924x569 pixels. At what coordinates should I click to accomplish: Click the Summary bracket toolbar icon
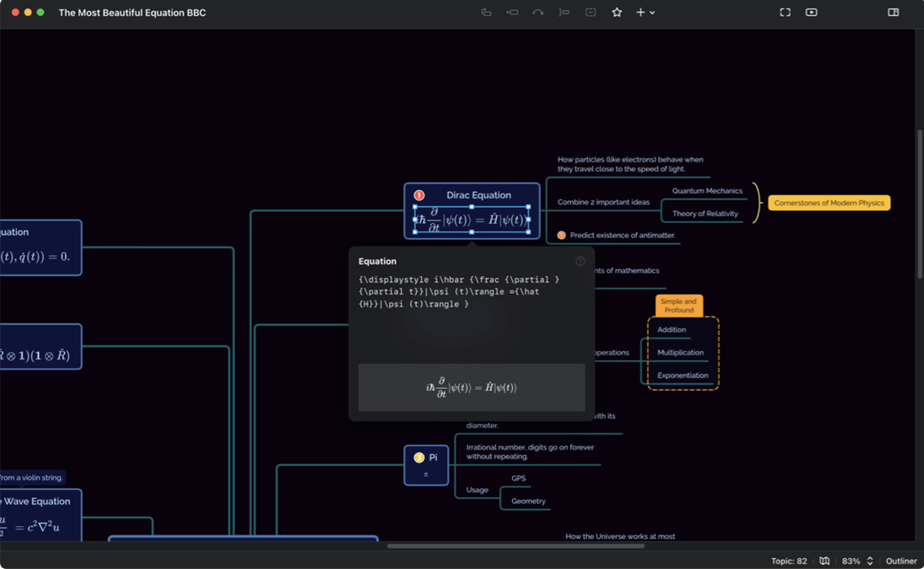pos(564,13)
